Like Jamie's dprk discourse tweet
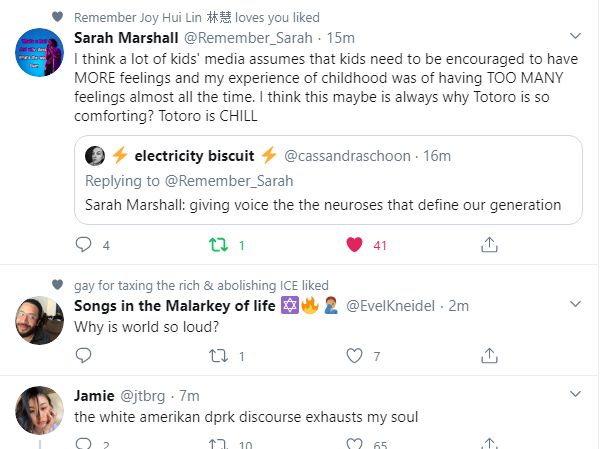This screenshot has height=449, width=606. click(x=353, y=443)
